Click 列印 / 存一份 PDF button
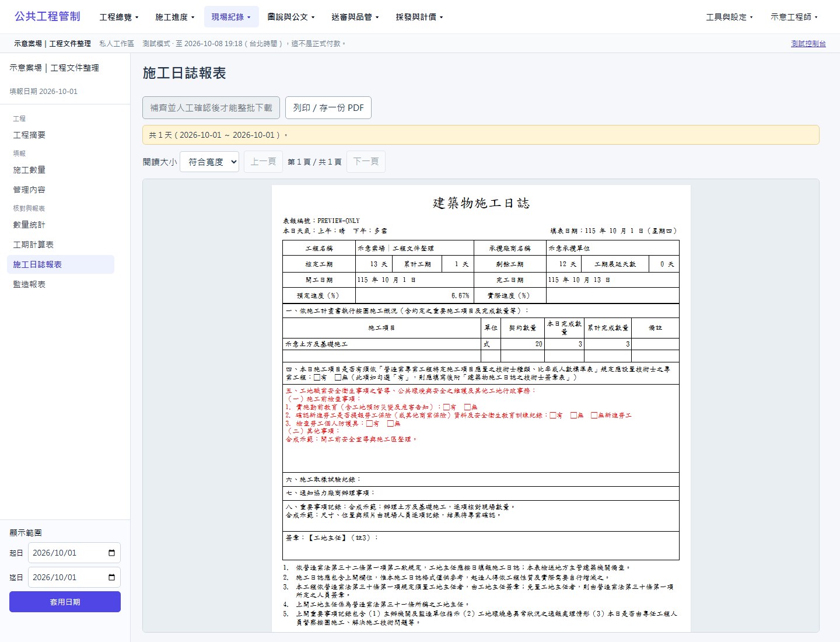Viewport: 840px width, 642px height. coord(328,108)
